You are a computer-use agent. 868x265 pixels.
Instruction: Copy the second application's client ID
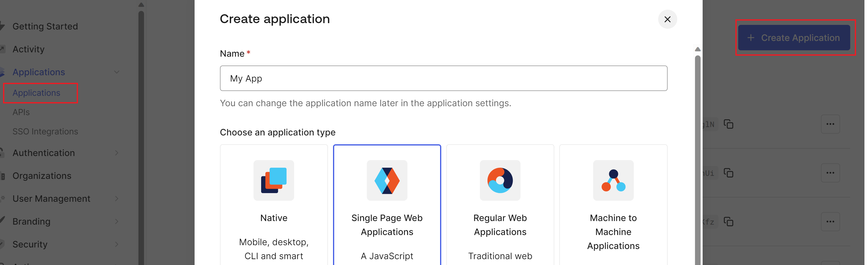pos(729,173)
